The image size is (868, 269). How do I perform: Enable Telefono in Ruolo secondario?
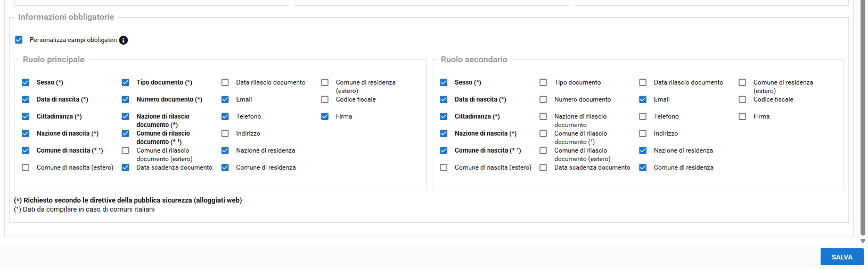click(643, 116)
